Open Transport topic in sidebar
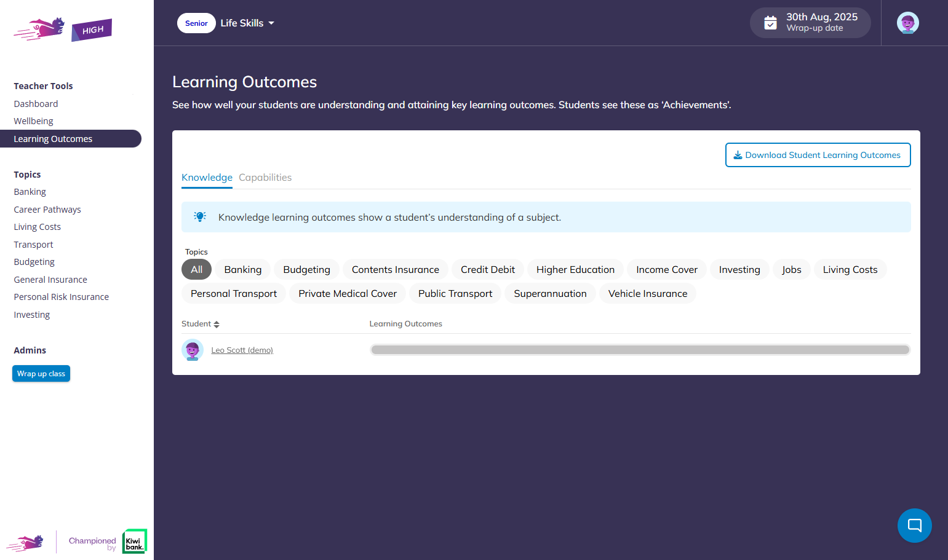Viewport: 948px width, 560px height. point(33,245)
